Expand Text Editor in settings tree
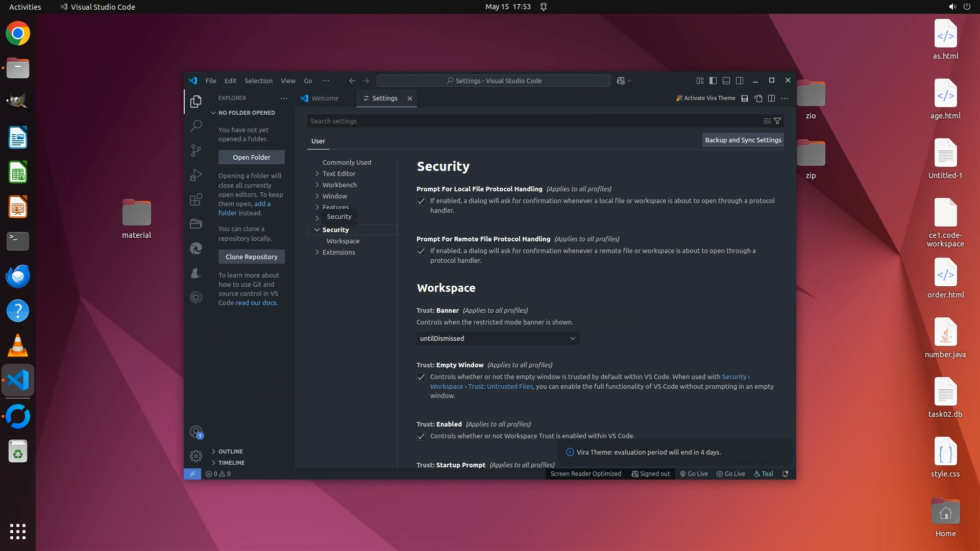 (x=338, y=173)
